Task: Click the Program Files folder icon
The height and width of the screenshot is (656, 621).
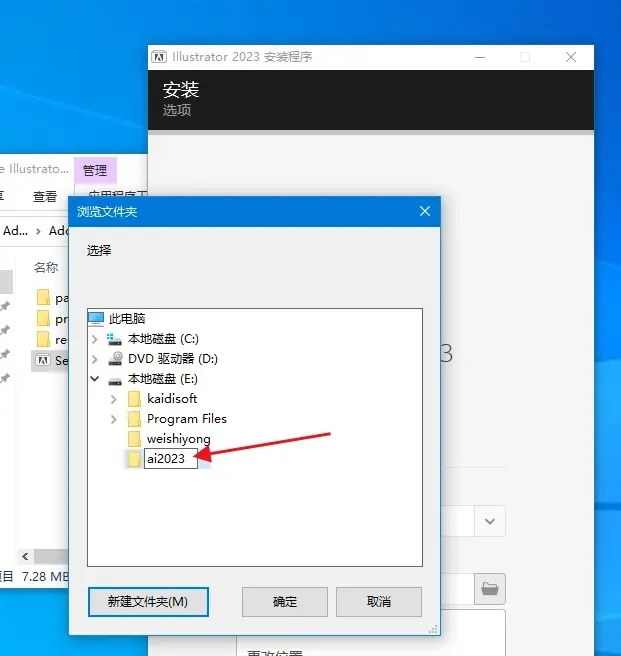Action: click(x=134, y=419)
